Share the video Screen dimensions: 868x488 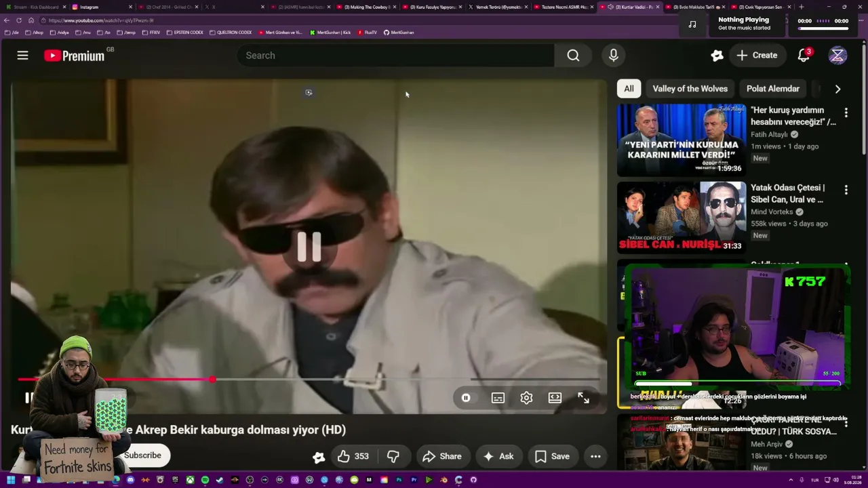pos(442,456)
